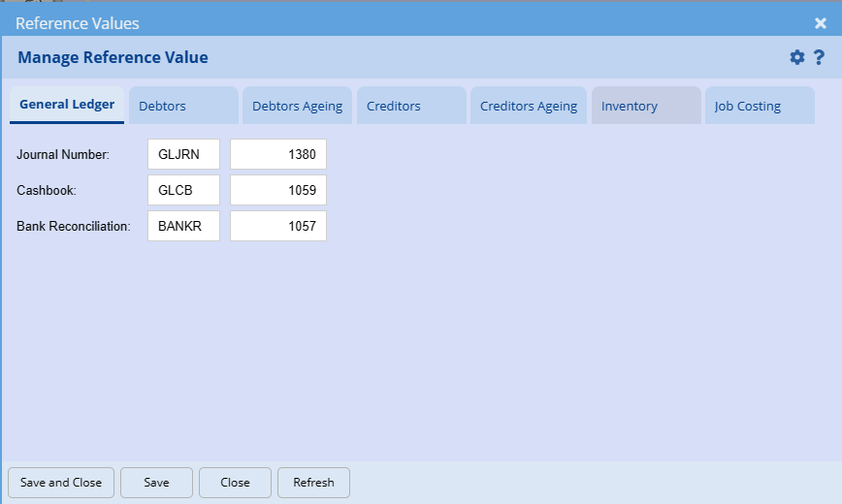Edit the Journal Number value 1380

pyautogui.click(x=278, y=154)
